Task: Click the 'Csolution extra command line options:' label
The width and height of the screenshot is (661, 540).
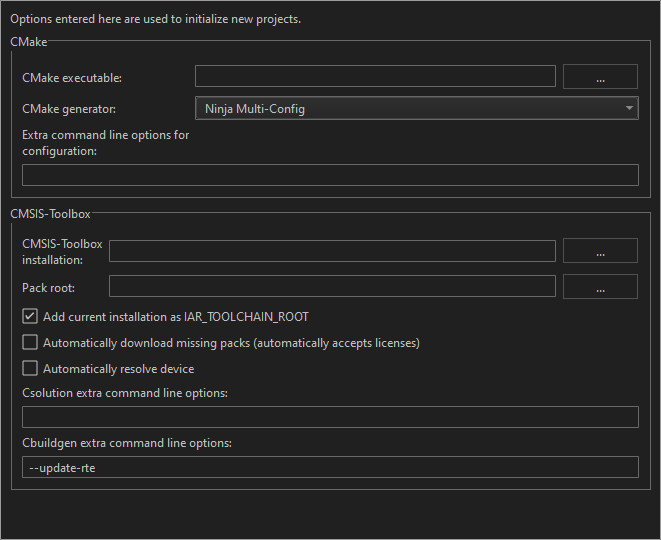Action: click(125, 393)
